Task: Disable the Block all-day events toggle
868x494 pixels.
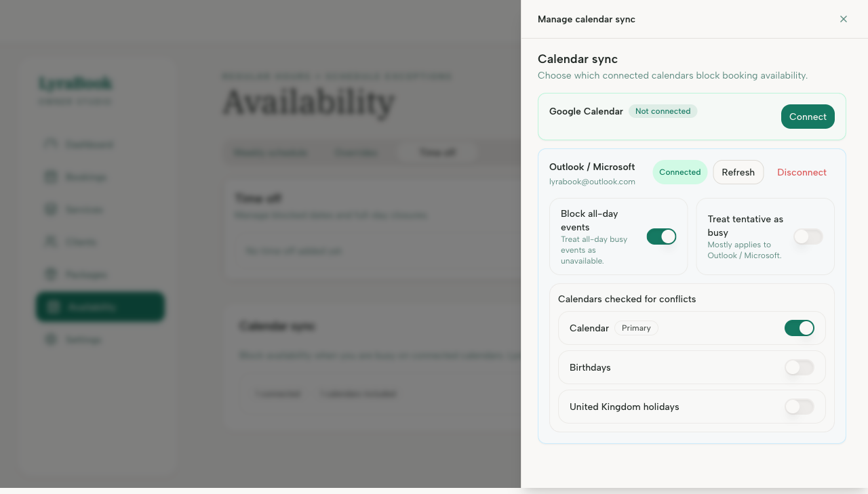Action: pos(661,236)
